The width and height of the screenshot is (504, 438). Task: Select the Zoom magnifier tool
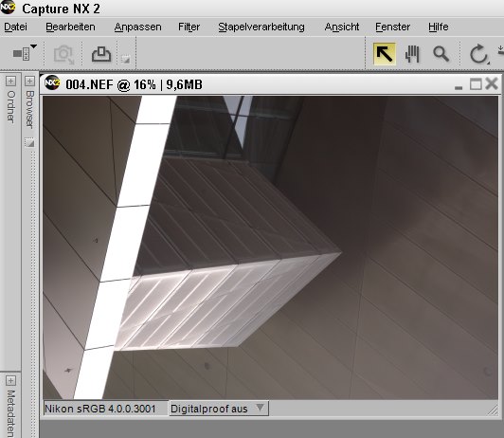[x=441, y=54]
